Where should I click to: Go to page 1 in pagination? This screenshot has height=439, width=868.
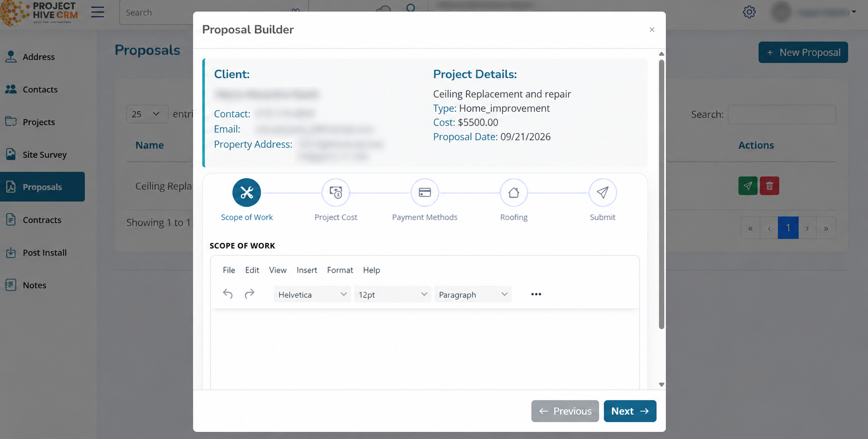point(788,228)
